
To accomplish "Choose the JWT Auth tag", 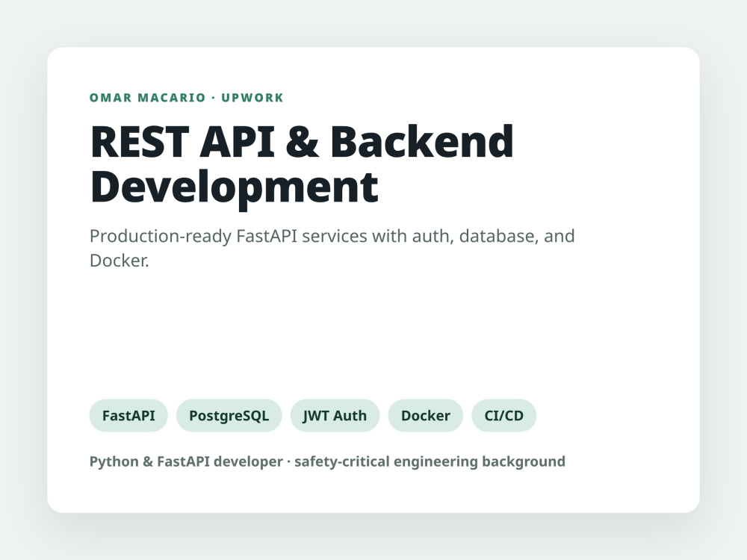I will point(335,415).
